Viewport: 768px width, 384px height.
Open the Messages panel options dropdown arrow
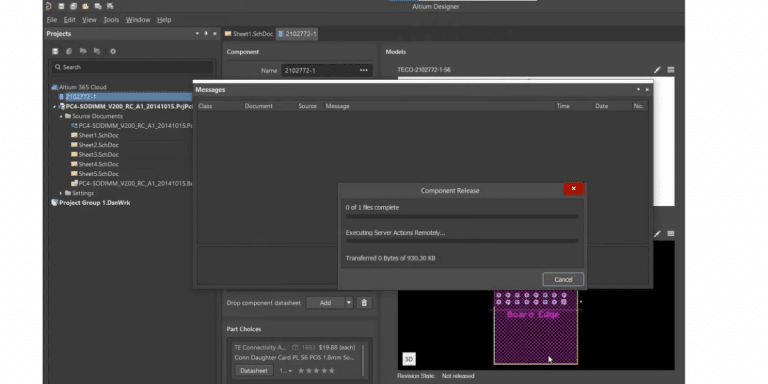tap(638, 90)
